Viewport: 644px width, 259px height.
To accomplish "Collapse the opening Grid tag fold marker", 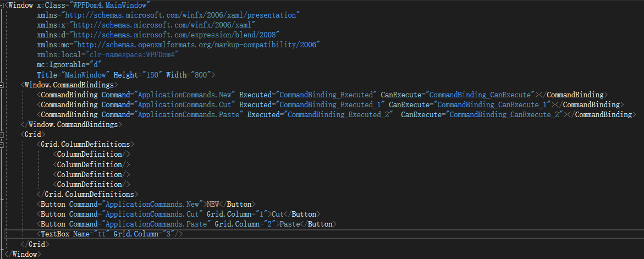I will coord(3,134).
